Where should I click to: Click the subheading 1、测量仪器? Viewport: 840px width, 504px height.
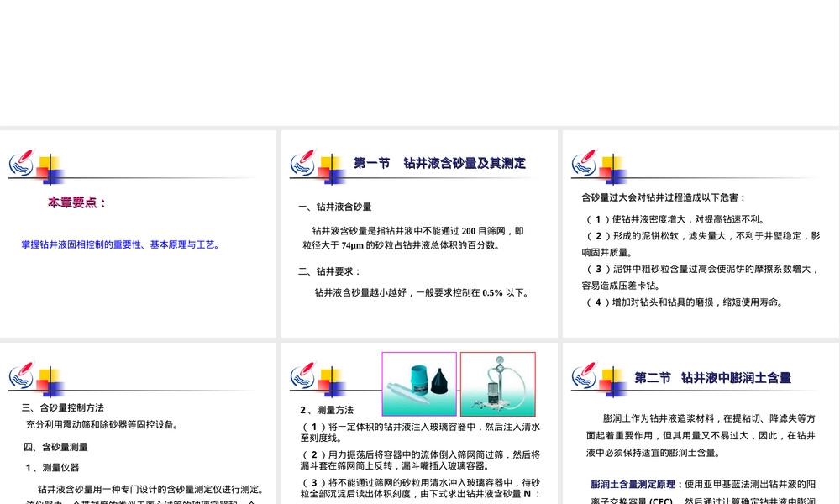[x=52, y=468]
